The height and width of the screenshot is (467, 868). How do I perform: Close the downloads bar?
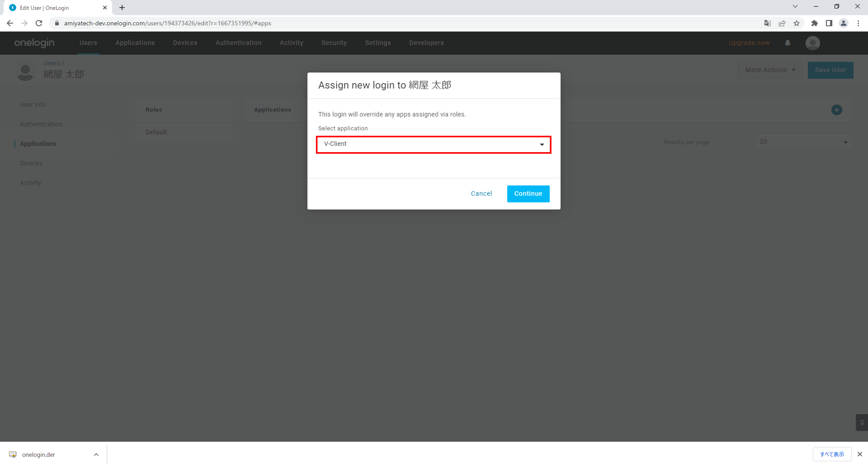coord(860,454)
